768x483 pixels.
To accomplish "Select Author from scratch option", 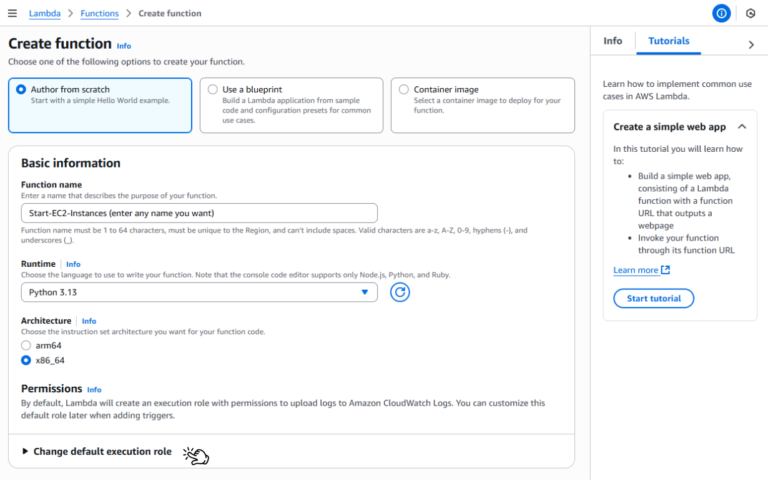I will coord(22,89).
